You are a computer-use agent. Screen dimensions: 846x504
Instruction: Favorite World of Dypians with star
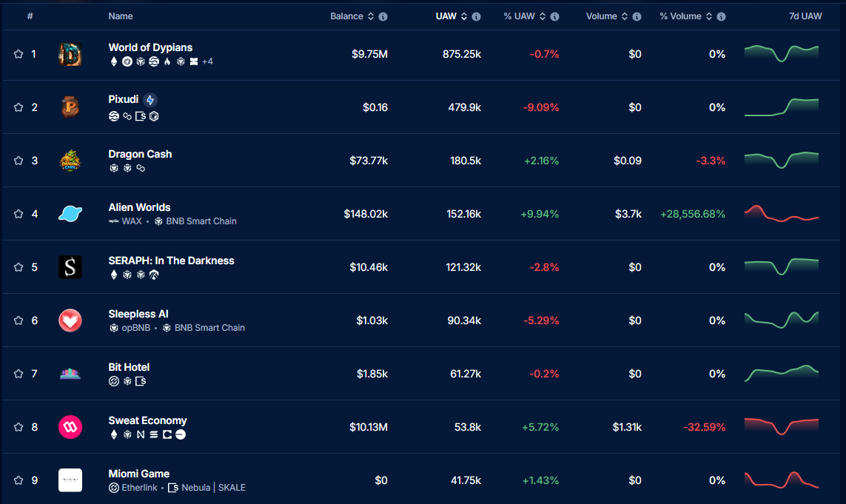click(19, 54)
